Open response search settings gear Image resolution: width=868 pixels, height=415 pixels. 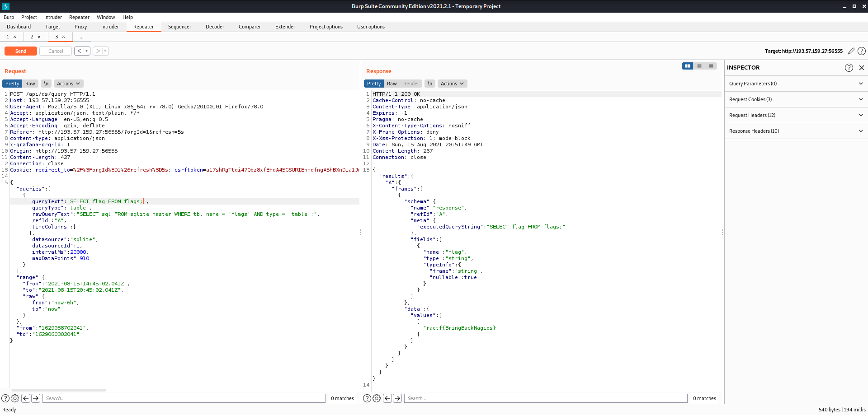point(377,398)
